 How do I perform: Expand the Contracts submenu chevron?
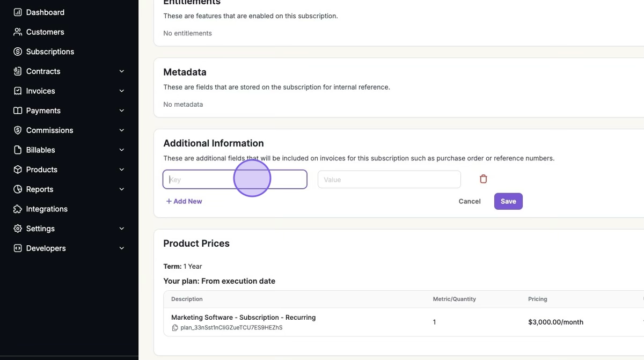pos(122,71)
